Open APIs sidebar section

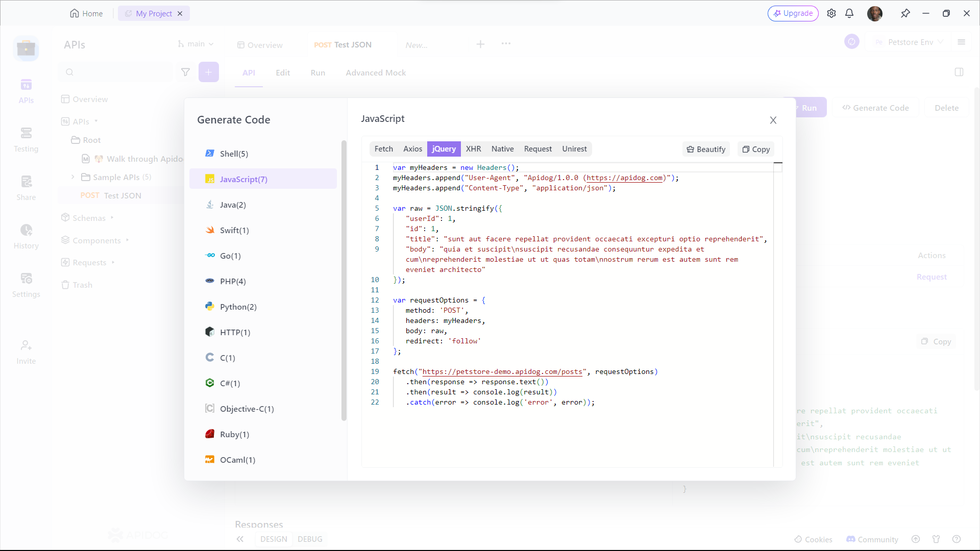click(x=26, y=91)
